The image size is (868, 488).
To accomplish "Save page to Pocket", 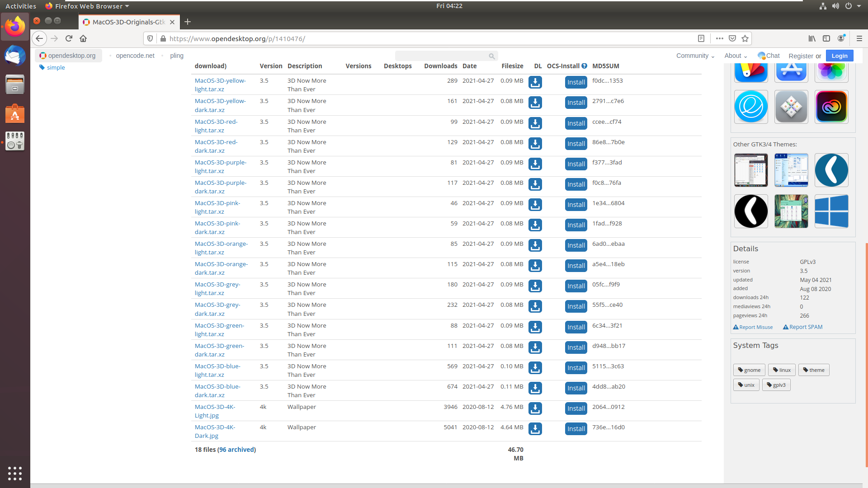I will click(x=732, y=38).
